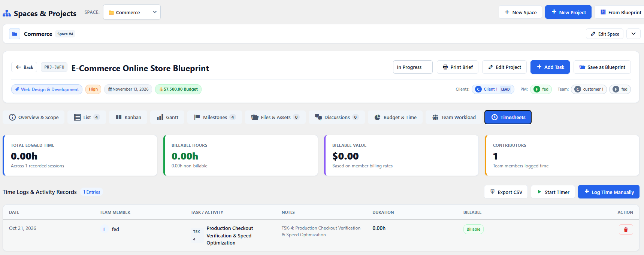Click the E-Commerce Online Store Blueprint title
Viewport: 644px width, 255px height.
pyautogui.click(x=140, y=68)
